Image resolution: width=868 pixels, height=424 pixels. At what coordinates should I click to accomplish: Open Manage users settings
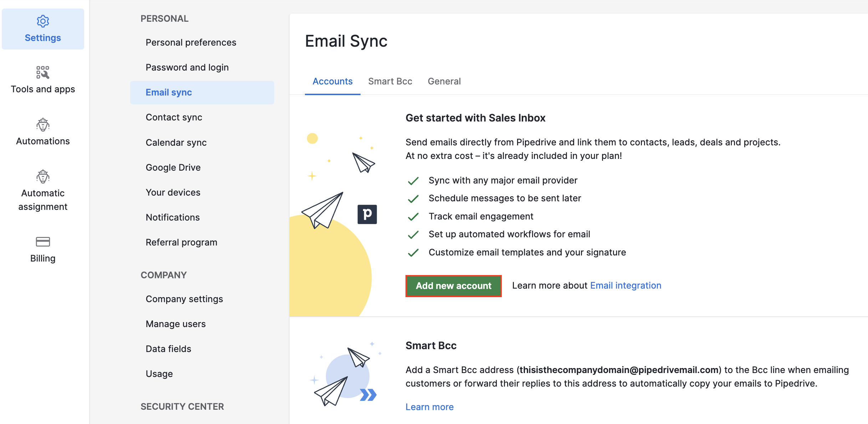tap(175, 324)
